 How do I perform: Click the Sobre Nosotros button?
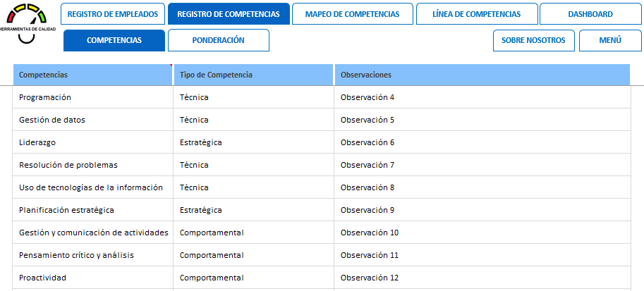[533, 41]
